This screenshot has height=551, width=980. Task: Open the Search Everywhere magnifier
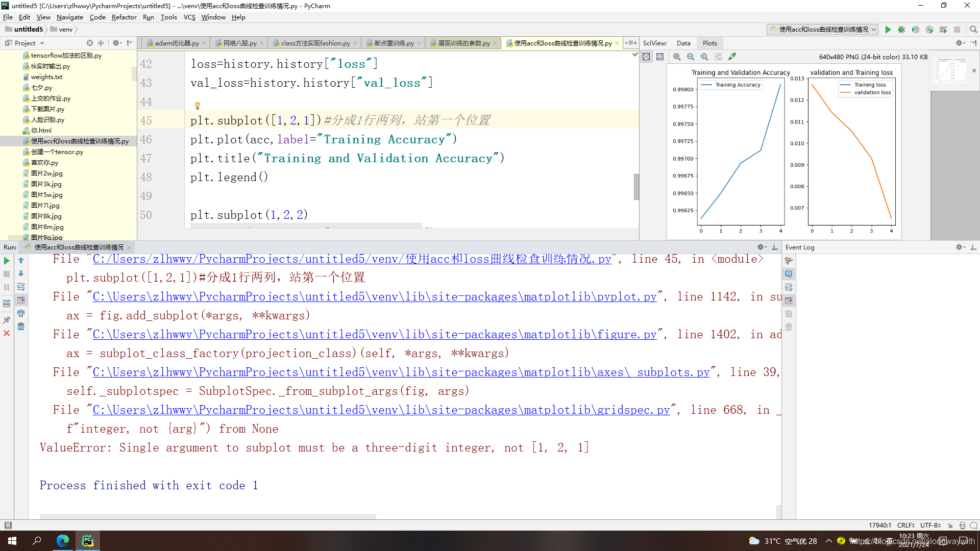[x=973, y=30]
